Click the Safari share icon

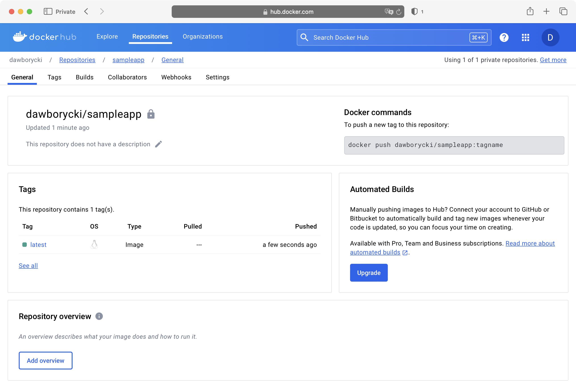point(530,11)
